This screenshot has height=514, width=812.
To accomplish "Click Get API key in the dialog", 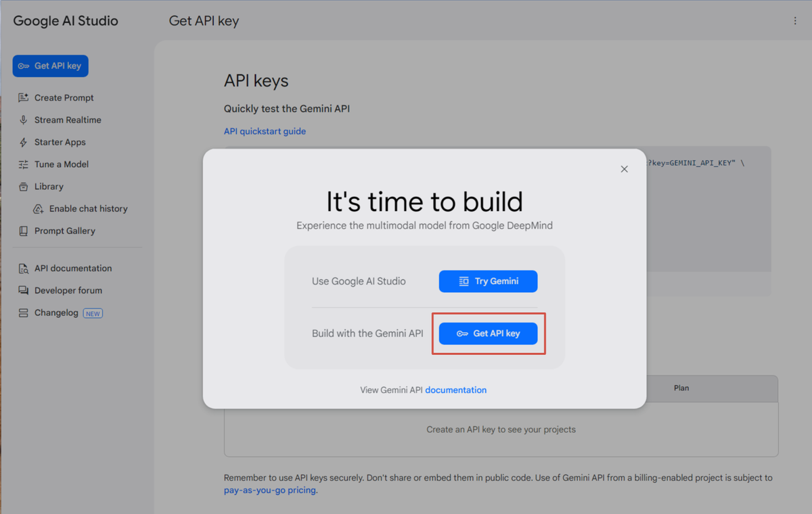I will 488,333.
